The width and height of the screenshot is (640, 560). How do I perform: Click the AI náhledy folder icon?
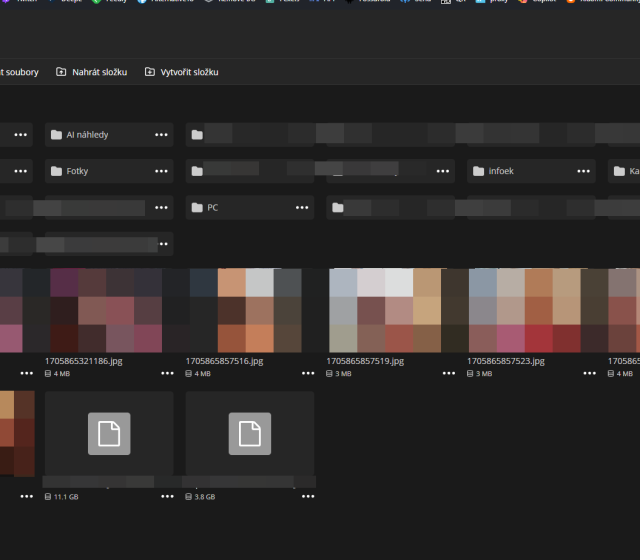pyautogui.click(x=56, y=135)
